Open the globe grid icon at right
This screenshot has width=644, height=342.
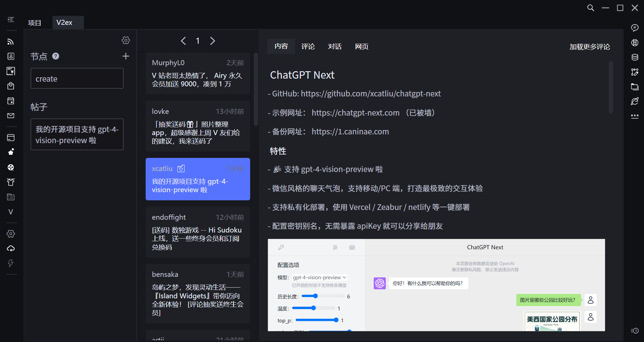pyautogui.click(x=635, y=43)
